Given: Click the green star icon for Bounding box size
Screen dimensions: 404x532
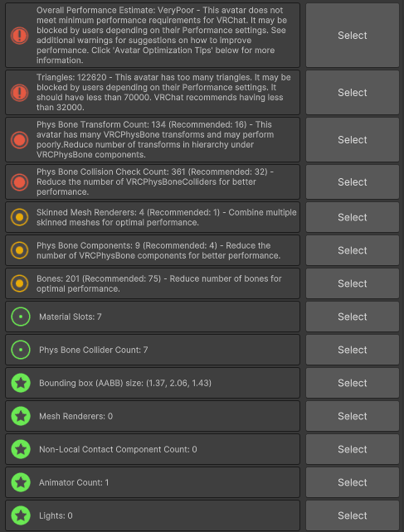Looking at the screenshot, I should click(21, 383).
